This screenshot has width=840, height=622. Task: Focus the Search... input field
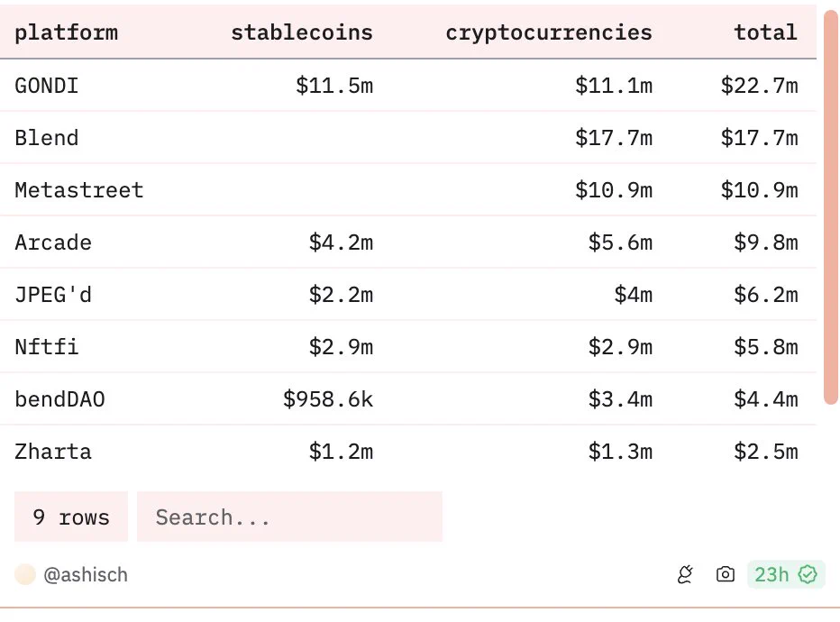coord(289,517)
